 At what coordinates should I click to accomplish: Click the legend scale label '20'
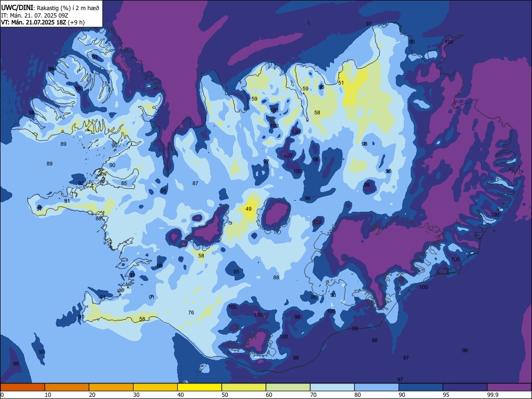92,395
